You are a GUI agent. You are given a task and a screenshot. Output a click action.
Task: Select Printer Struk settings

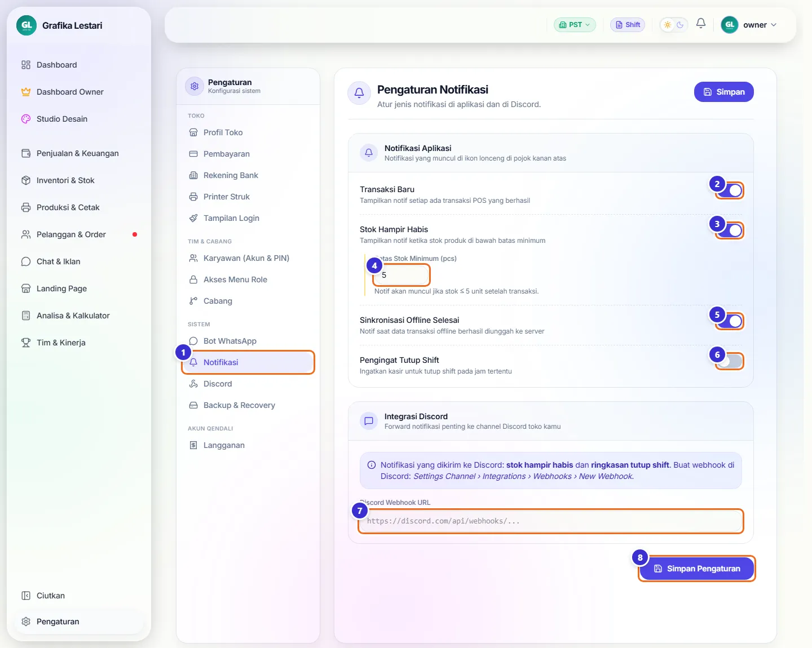coord(248,197)
